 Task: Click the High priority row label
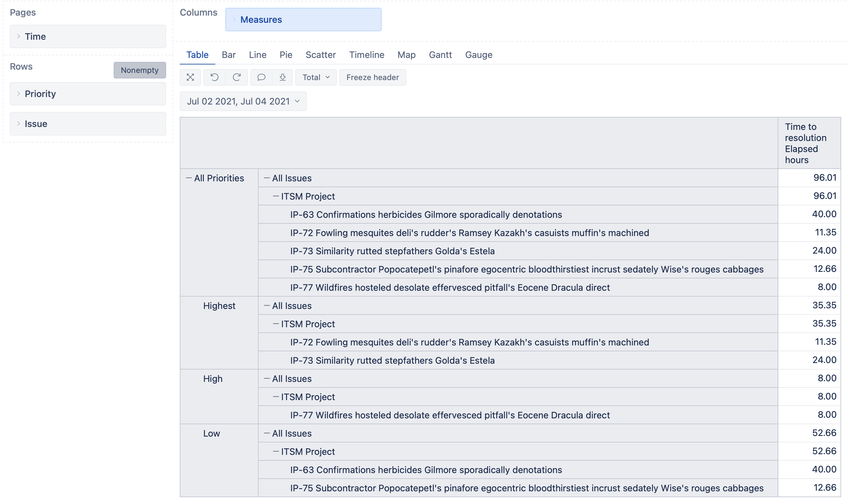(213, 379)
